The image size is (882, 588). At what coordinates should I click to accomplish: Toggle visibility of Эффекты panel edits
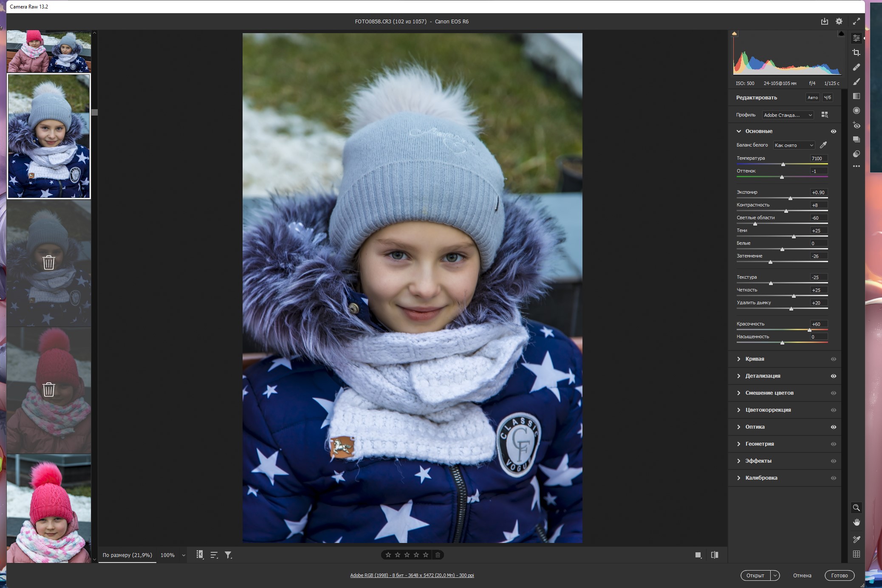833,461
